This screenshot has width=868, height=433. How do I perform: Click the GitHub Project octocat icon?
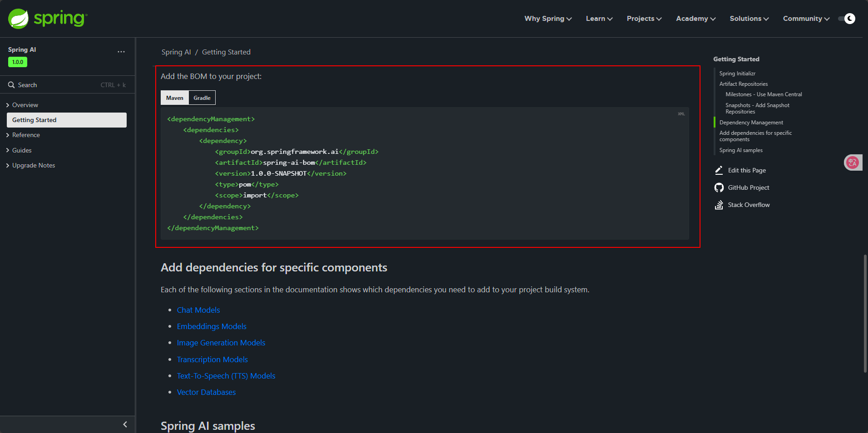(x=719, y=187)
